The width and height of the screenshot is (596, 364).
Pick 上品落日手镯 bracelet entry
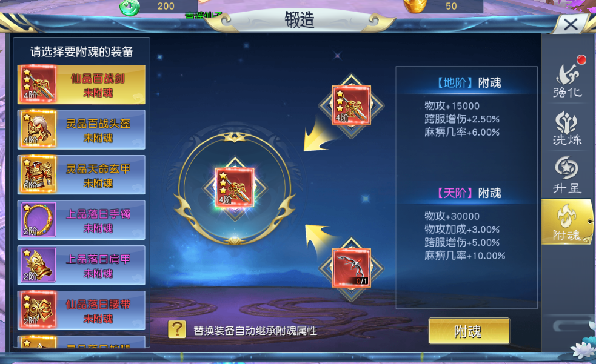coord(81,220)
